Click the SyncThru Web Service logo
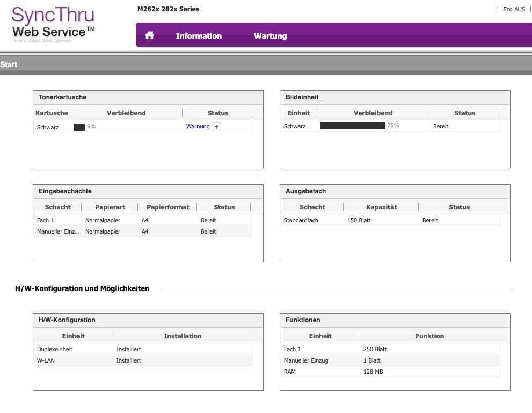Image resolution: width=532 pixels, height=413 pixels. pos(53,24)
